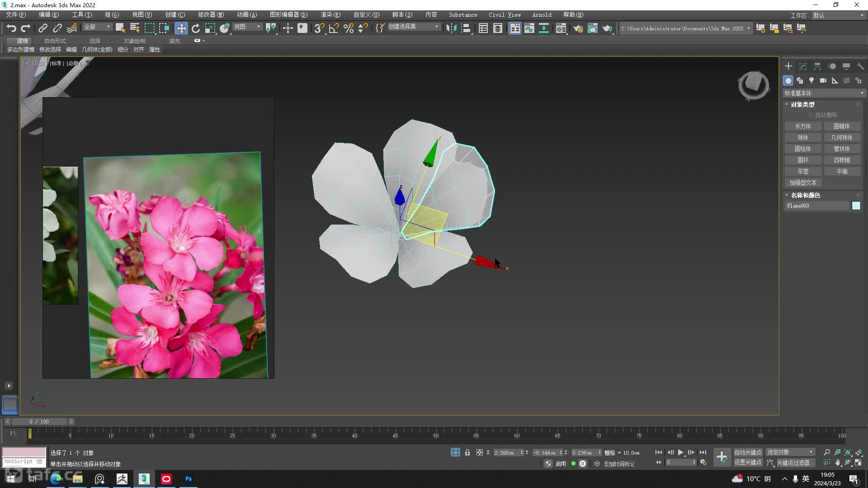This screenshot has height=488, width=868.
Task: Click the ViewCube navigation widget
Action: pos(754,84)
